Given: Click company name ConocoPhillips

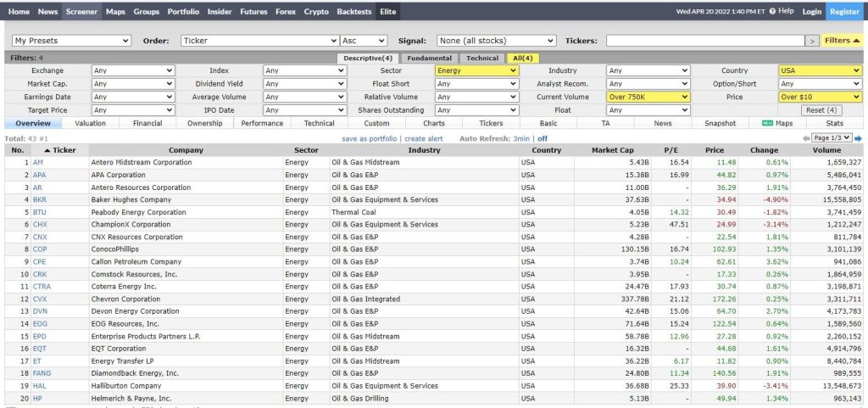Looking at the screenshot, I should pos(114,249).
